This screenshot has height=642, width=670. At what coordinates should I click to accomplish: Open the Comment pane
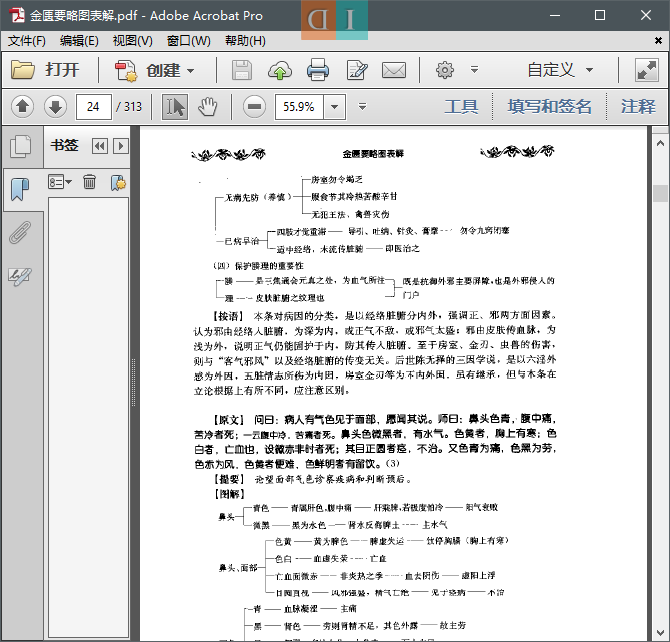tap(638, 106)
